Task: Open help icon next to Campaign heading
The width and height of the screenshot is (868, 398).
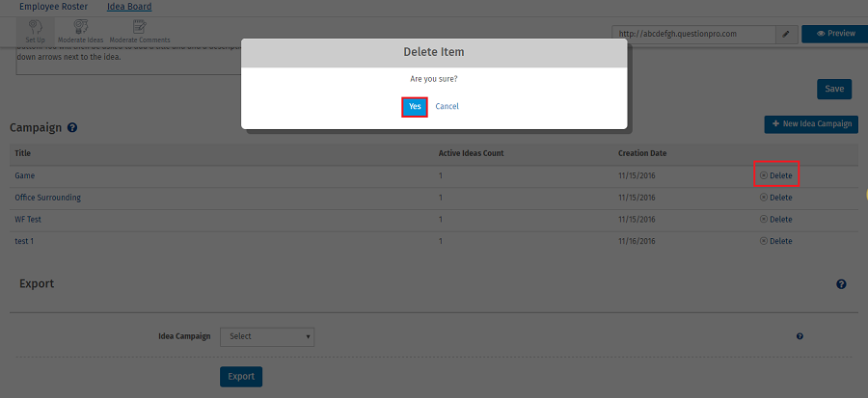Action: point(72,128)
